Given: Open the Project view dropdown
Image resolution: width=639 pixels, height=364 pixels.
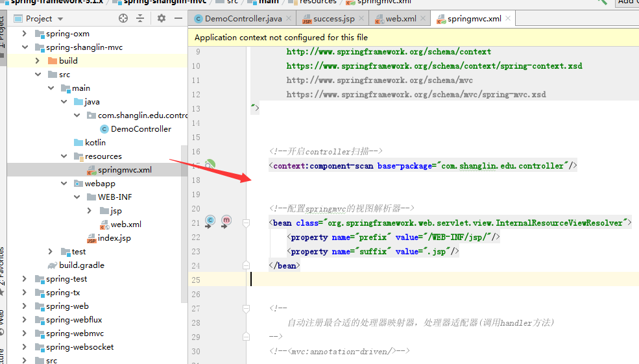Looking at the screenshot, I should click(x=60, y=19).
